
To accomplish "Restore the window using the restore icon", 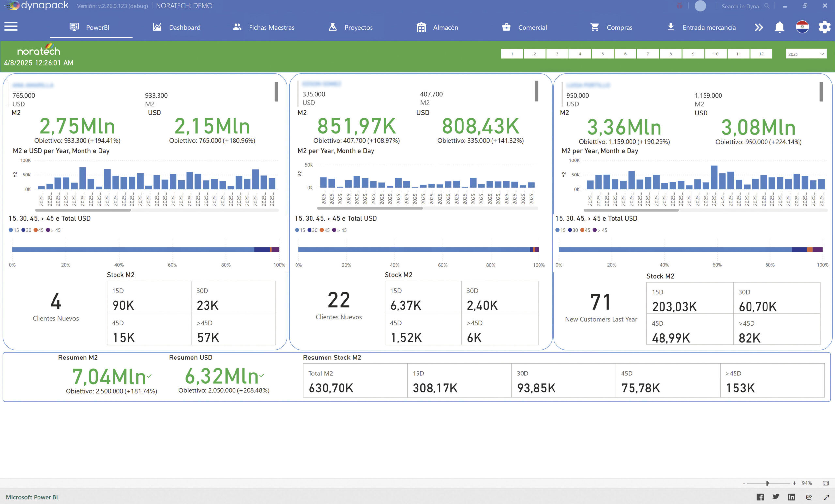I will 805,6.
